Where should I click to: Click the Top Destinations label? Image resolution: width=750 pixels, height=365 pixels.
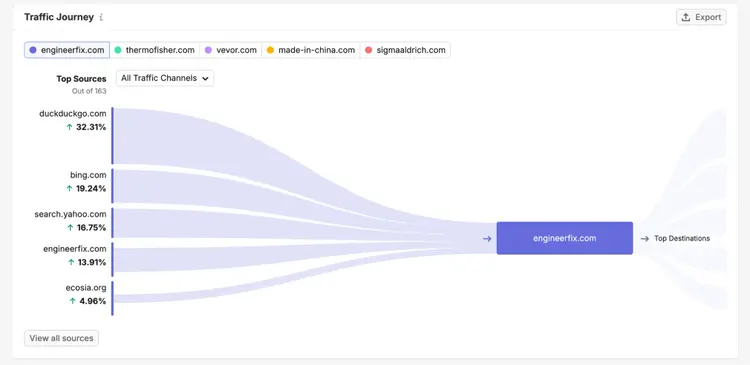point(682,238)
